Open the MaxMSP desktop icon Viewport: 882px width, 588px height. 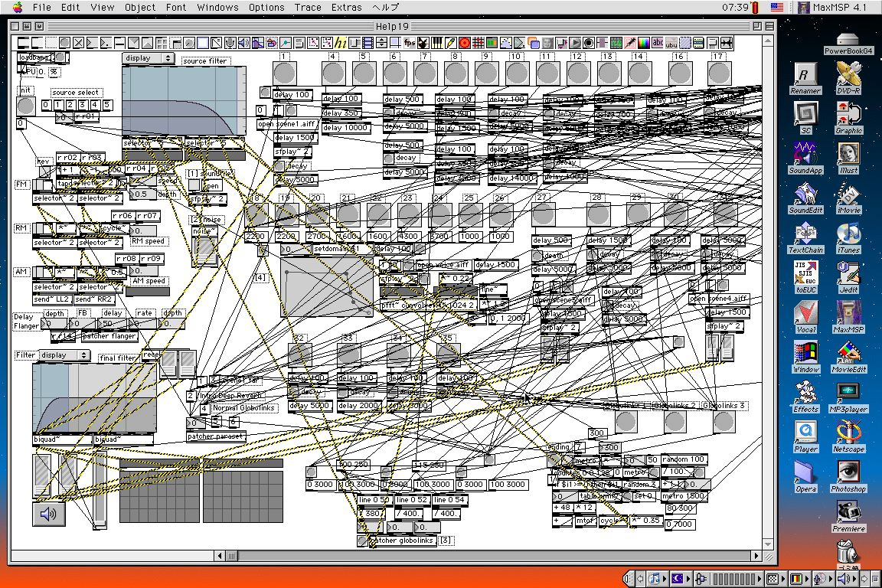click(848, 318)
